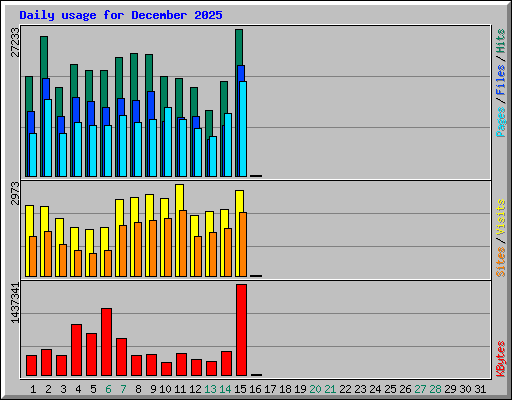The image size is (512, 400).
Task: Click the red KBytes bar for day 10
Action: tap(166, 369)
